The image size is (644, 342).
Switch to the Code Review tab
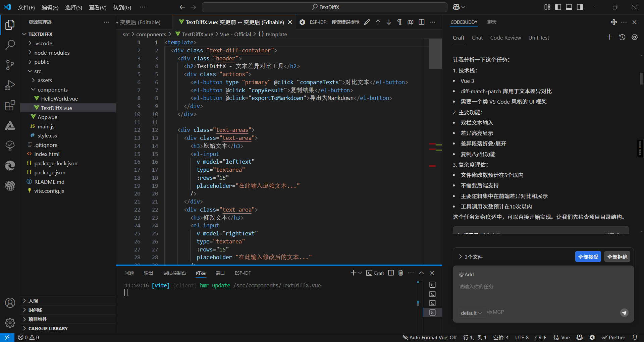coord(505,38)
